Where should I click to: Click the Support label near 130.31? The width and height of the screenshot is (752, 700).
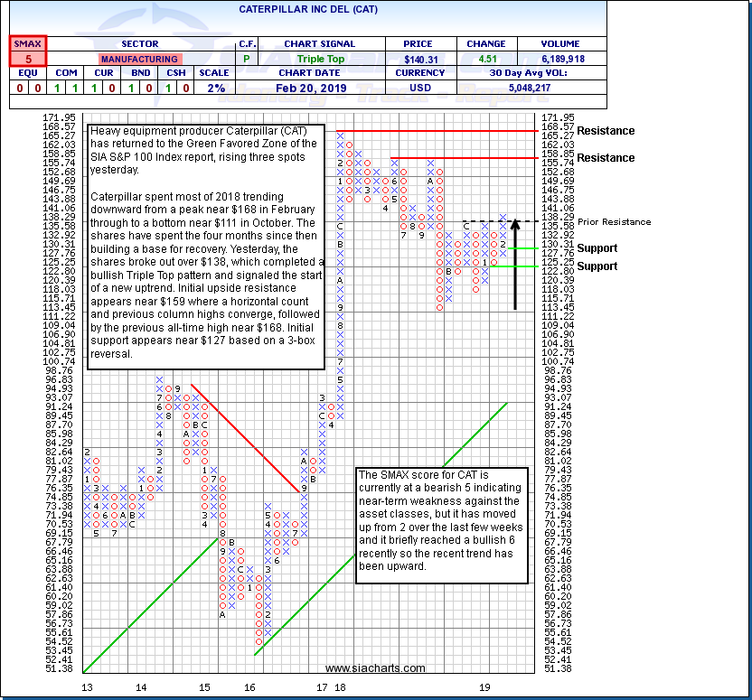click(597, 248)
